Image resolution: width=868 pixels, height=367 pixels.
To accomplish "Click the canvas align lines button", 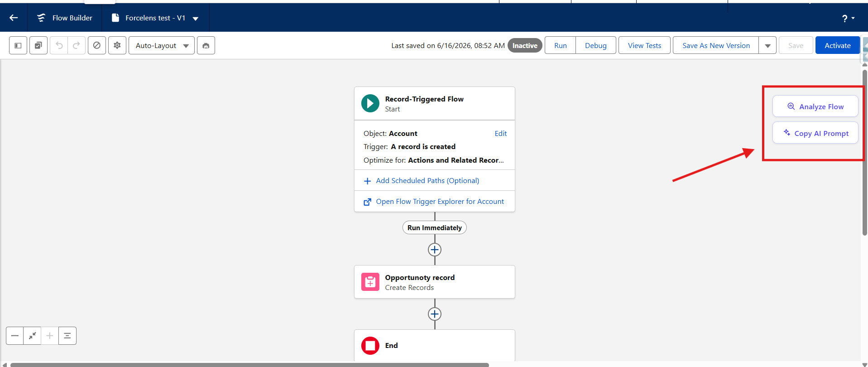I will click(x=67, y=336).
